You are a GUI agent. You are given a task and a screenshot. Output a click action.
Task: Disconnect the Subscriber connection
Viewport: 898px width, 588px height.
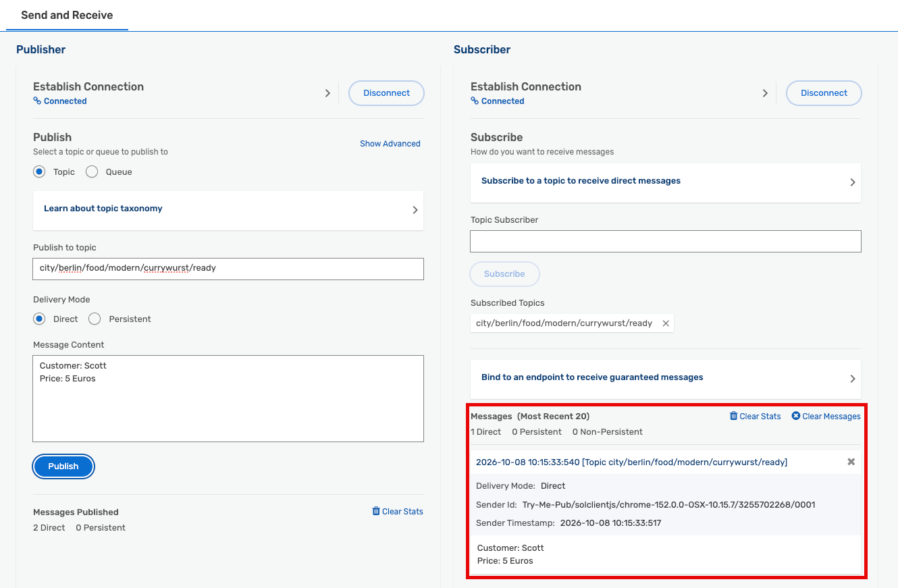point(824,93)
